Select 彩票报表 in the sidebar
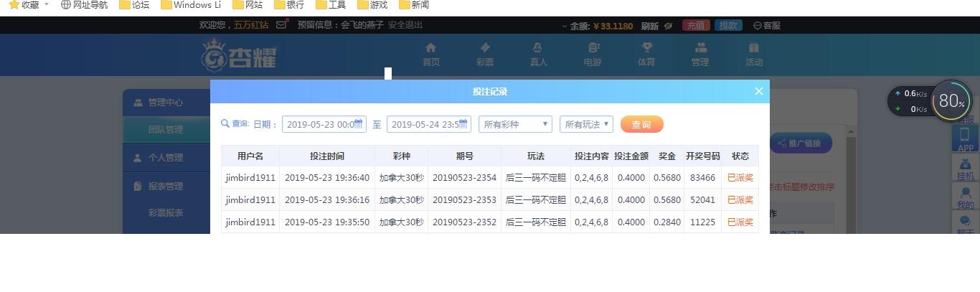Viewport: 980px width, 292px height. [166, 213]
